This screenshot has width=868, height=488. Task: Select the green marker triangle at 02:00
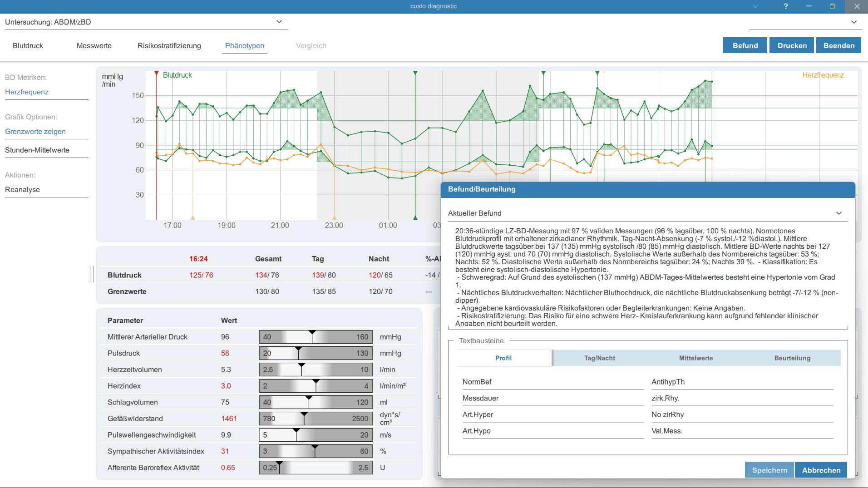[415, 73]
